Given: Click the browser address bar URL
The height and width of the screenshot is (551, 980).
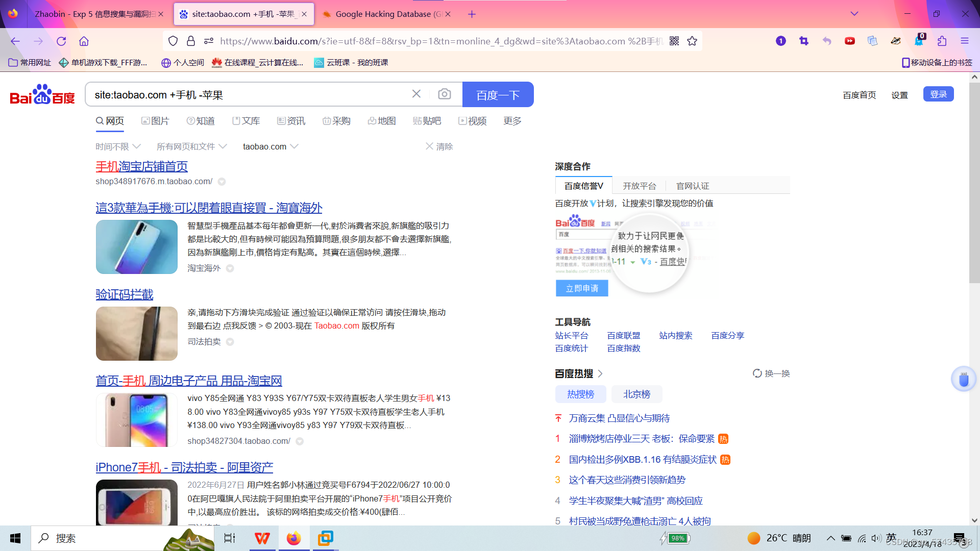Looking at the screenshot, I should pyautogui.click(x=442, y=41).
